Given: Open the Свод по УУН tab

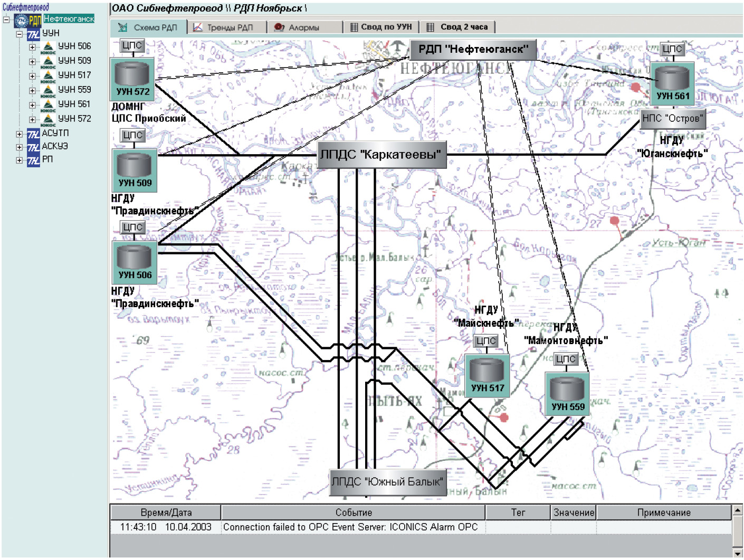Looking at the screenshot, I should click(381, 27).
